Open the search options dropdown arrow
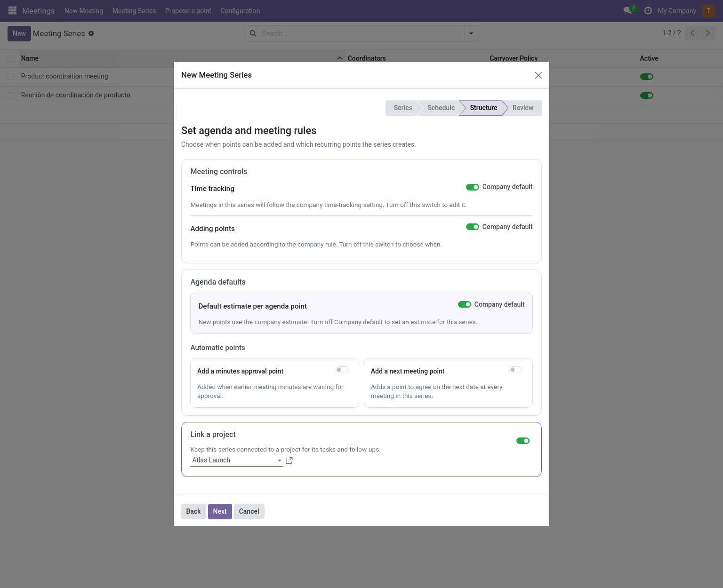This screenshot has width=723, height=588. (x=471, y=33)
